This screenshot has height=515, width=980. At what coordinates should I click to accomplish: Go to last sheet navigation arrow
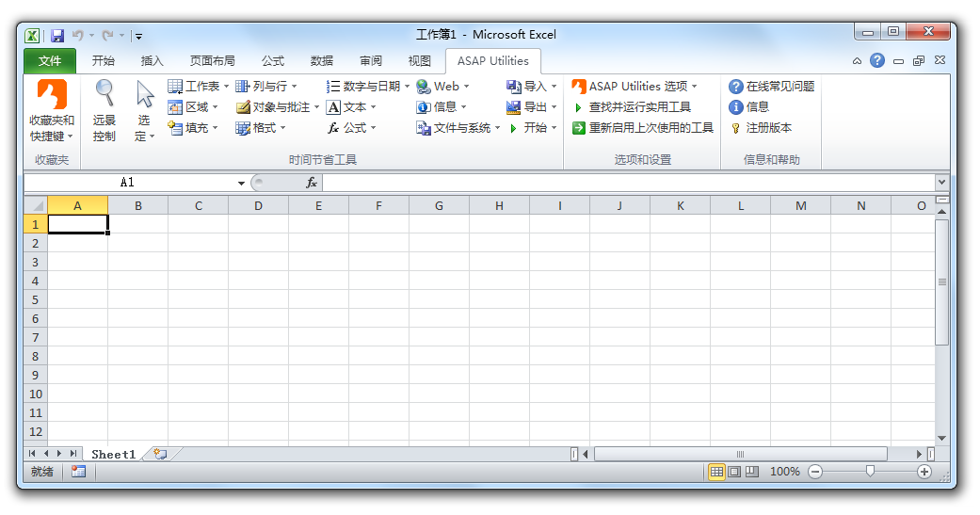pos(73,454)
